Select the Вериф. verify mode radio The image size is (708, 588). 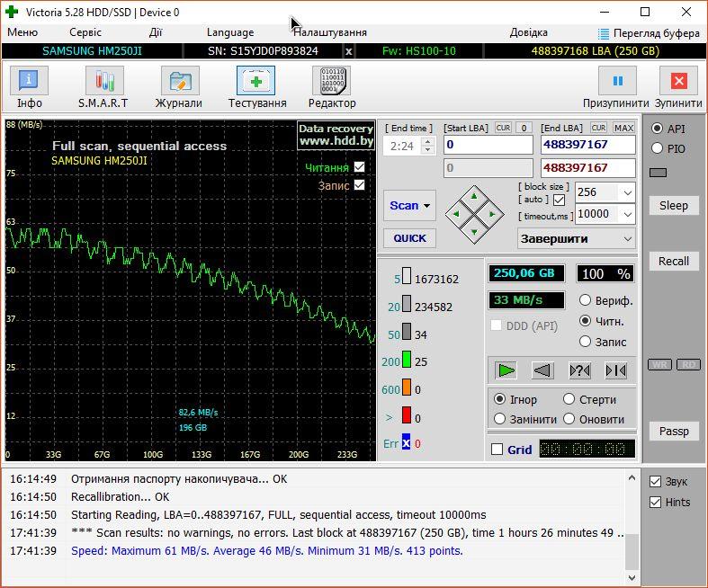[x=585, y=300]
